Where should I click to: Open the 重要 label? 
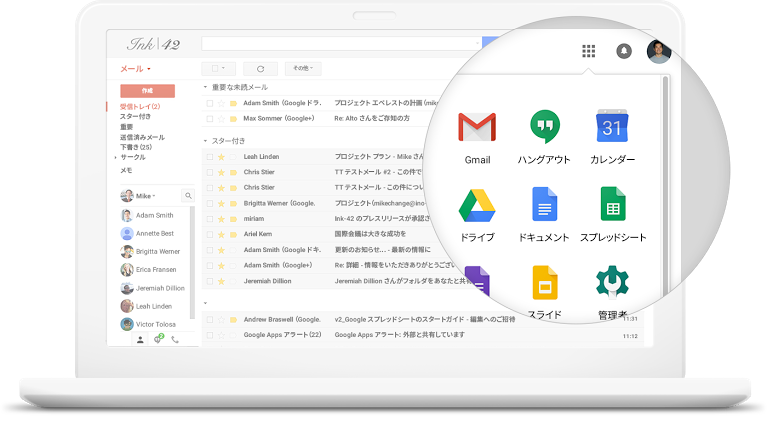tap(126, 127)
